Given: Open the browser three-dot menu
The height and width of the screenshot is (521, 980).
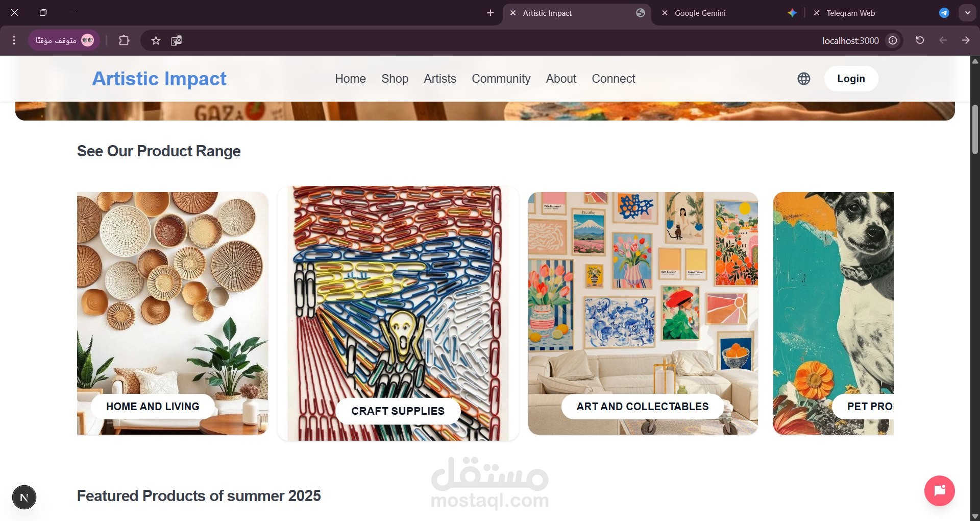Looking at the screenshot, I should click(14, 40).
